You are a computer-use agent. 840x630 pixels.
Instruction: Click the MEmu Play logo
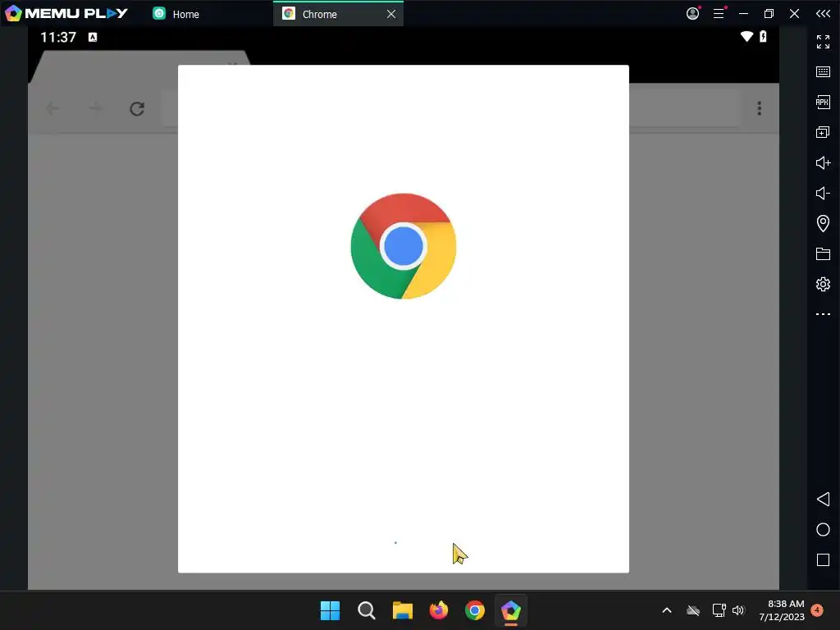click(66, 13)
